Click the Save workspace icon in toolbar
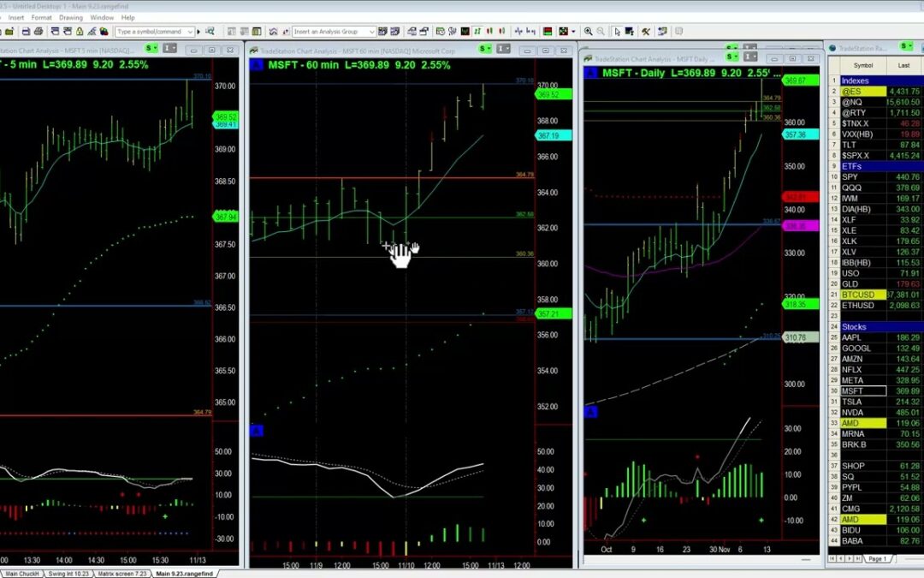Screen dimensions: 924x578 tap(26, 32)
